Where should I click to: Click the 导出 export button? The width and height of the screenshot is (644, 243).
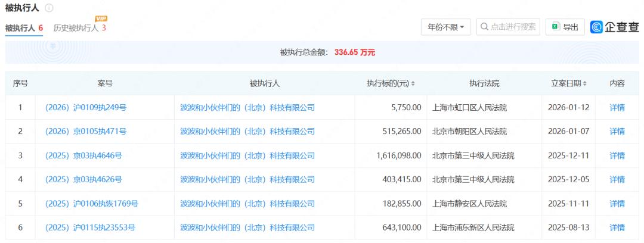(x=565, y=27)
